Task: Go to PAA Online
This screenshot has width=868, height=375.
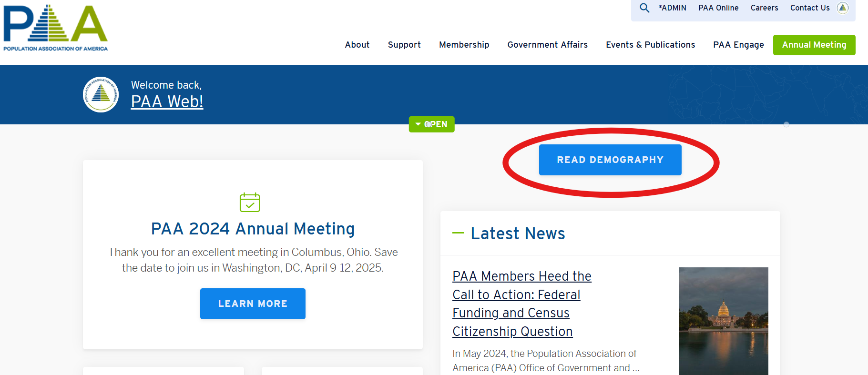Action: 718,8
